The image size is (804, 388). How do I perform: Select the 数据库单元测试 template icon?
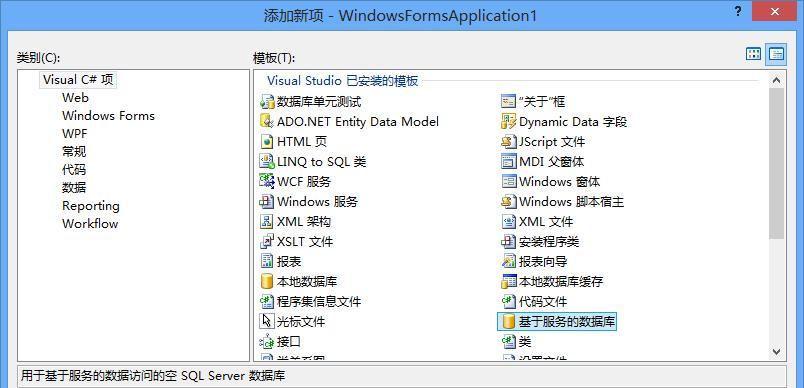click(x=267, y=101)
